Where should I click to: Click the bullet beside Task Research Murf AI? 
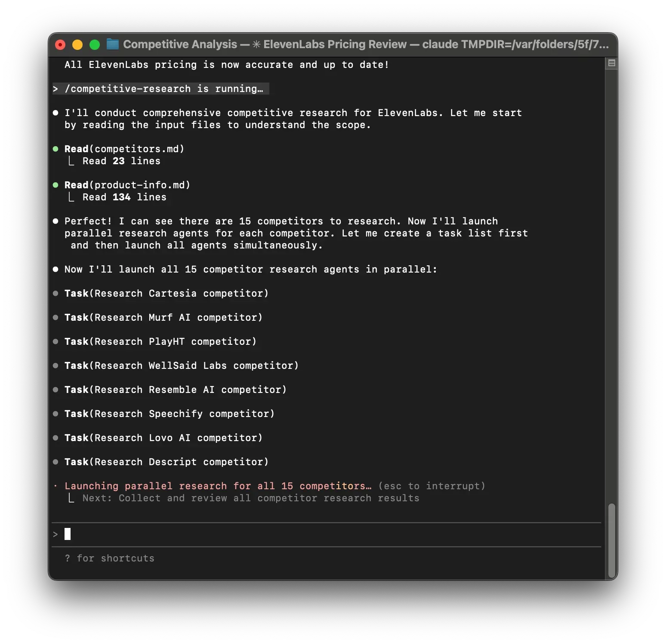point(56,317)
